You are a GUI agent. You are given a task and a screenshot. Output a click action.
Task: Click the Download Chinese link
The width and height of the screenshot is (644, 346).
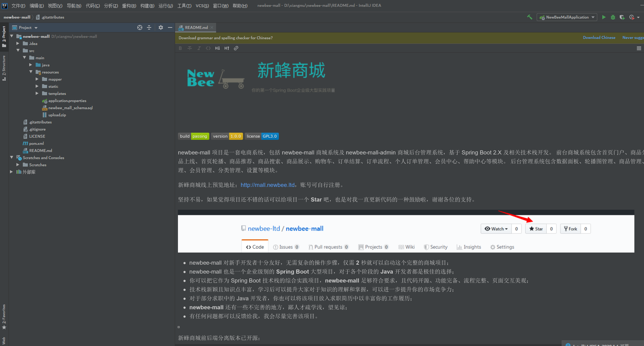[599, 37]
